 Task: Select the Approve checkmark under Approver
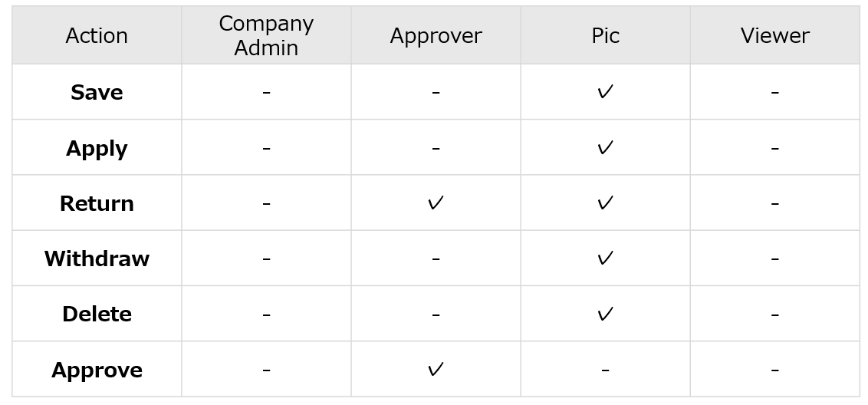[436, 370]
